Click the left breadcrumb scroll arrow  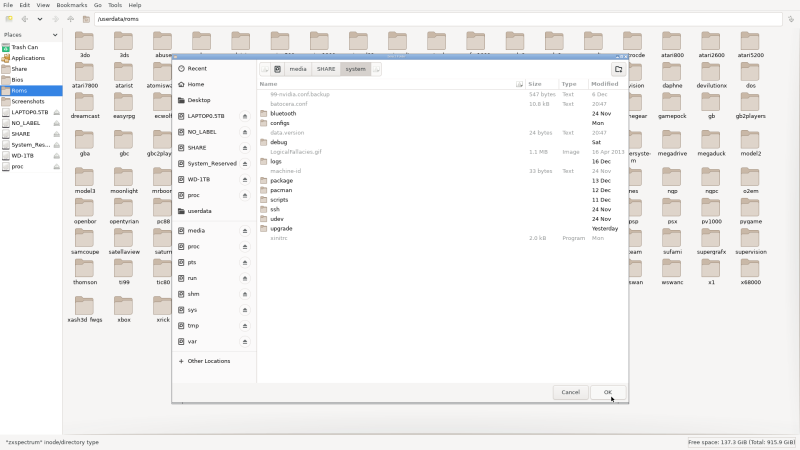pyautogui.click(x=265, y=69)
